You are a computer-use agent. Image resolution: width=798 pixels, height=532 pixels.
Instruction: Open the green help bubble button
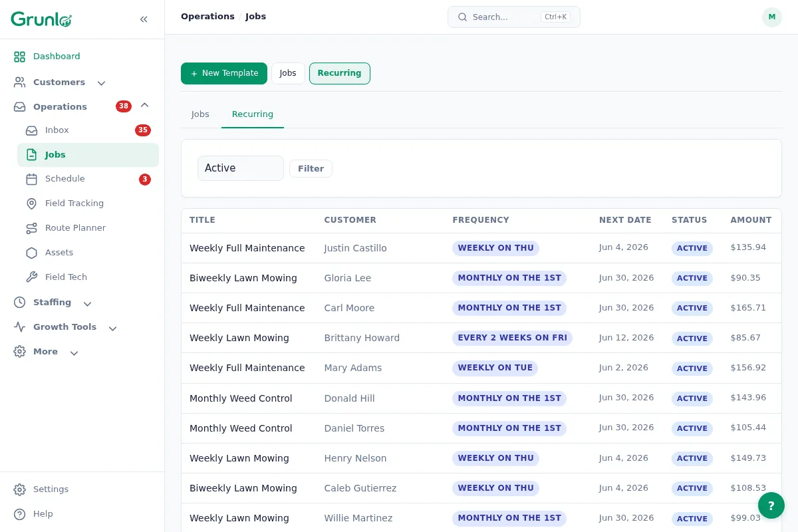coord(771,505)
